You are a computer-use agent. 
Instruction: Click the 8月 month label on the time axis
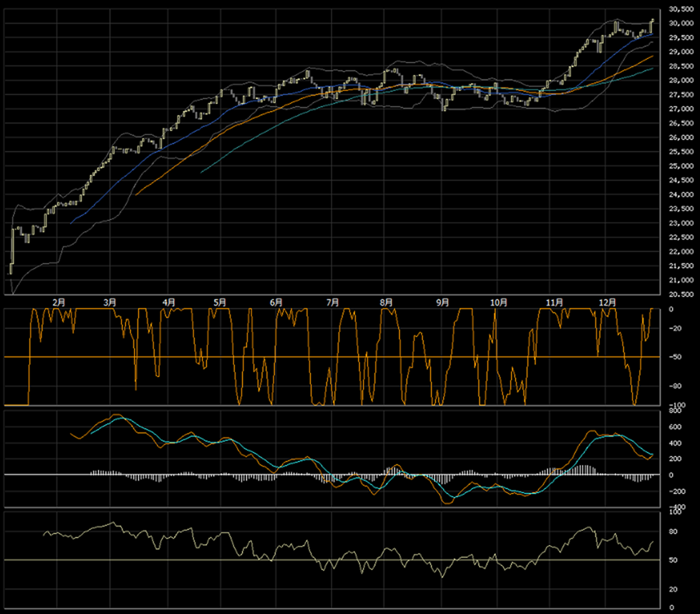click(386, 303)
